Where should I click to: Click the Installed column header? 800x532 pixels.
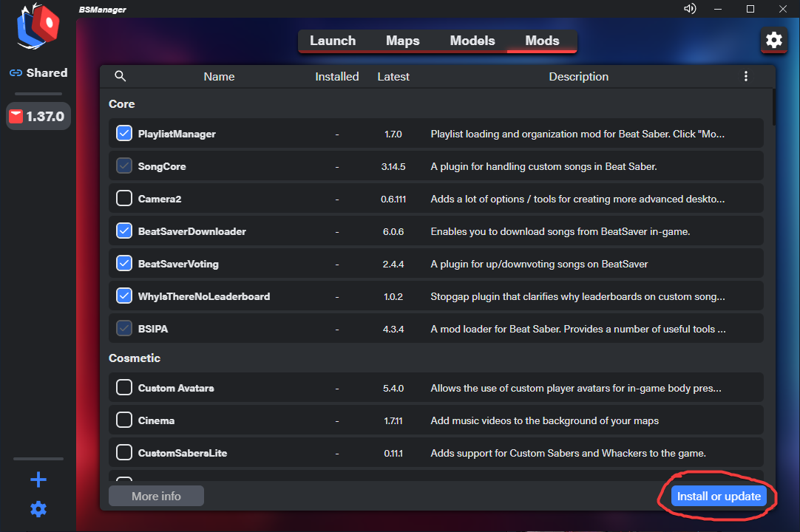(336, 77)
